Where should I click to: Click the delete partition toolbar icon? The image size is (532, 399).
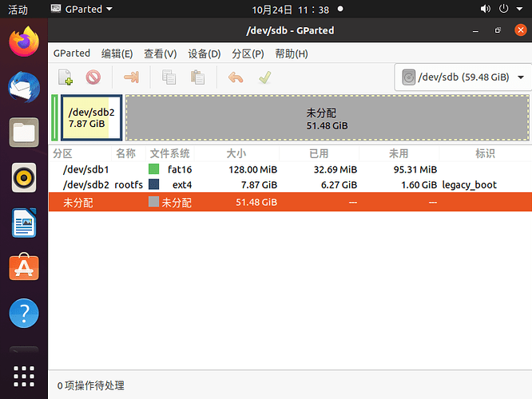(93, 77)
